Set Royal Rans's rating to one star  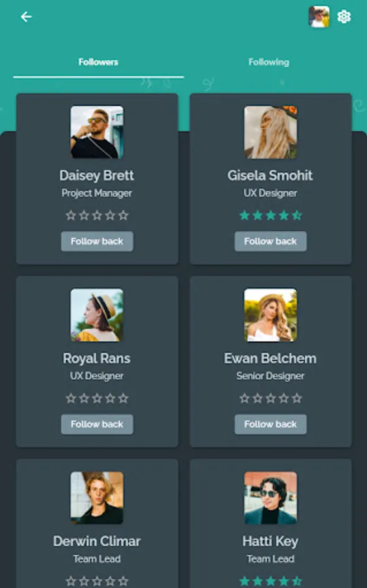point(71,399)
